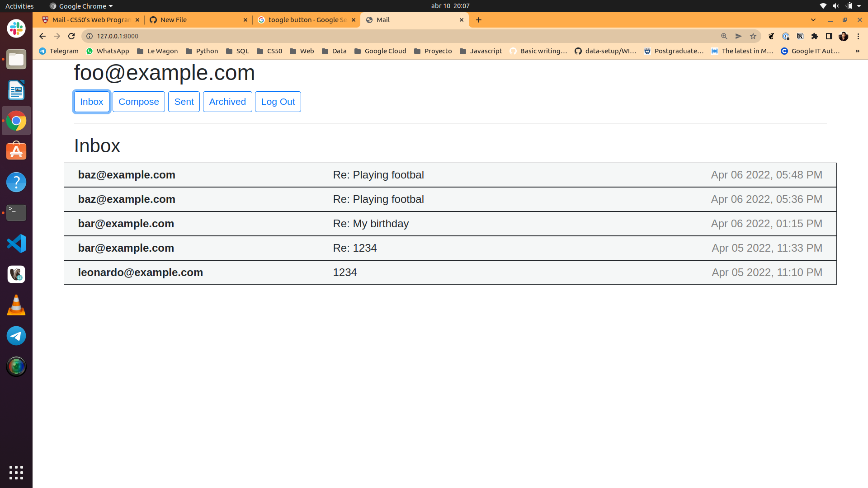Image resolution: width=868 pixels, height=488 pixels.
Task: Open the Extensions puzzle piece menu
Action: click(x=815, y=36)
